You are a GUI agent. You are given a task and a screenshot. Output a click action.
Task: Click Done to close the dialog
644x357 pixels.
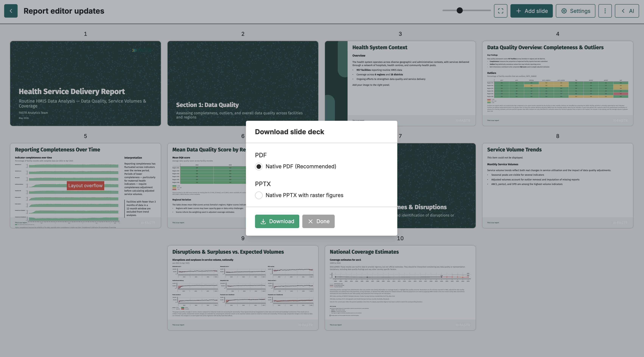click(x=318, y=221)
